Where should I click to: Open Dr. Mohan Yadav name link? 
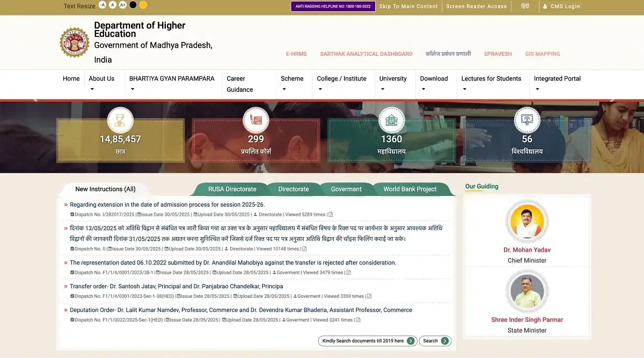(527, 250)
